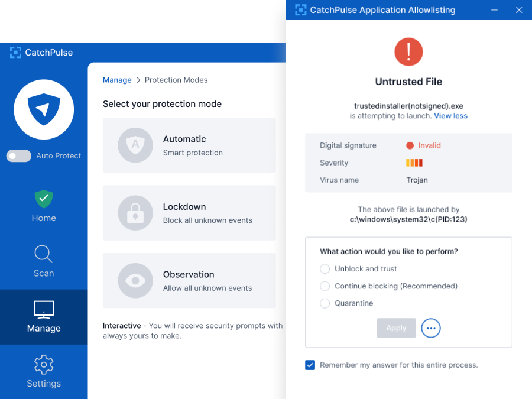Collapse details with View less link

click(x=450, y=116)
